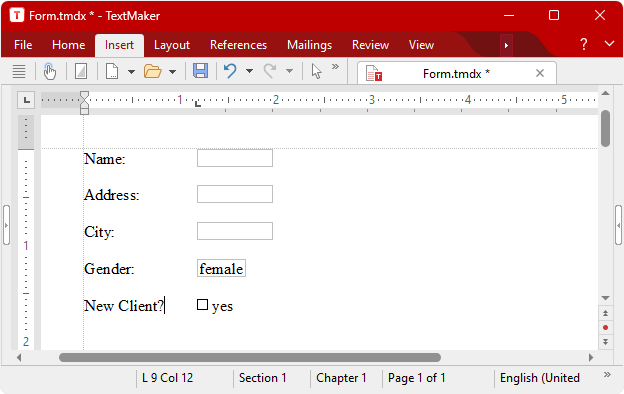Toggle touch mode hand icon
Viewport: 624px width, 394px height.
point(50,72)
